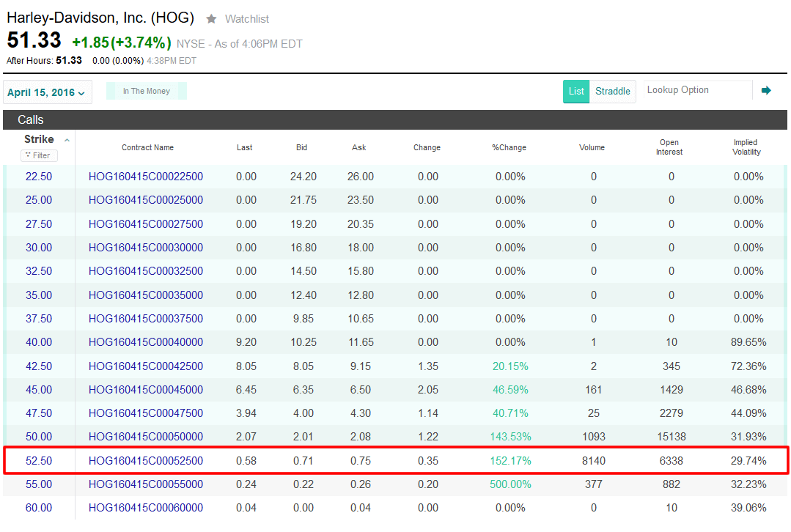Click the 37.50 strike price link

[x=39, y=319]
